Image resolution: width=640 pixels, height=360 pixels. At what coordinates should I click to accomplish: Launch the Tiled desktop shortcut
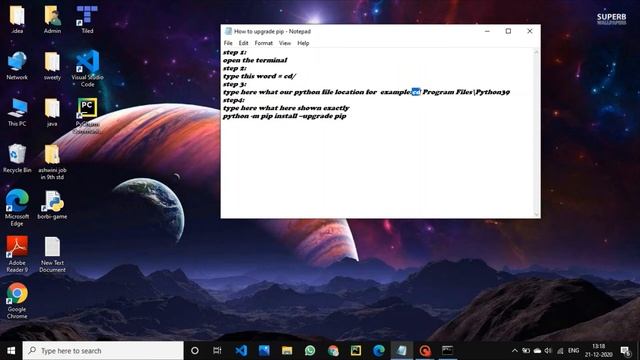(87, 19)
